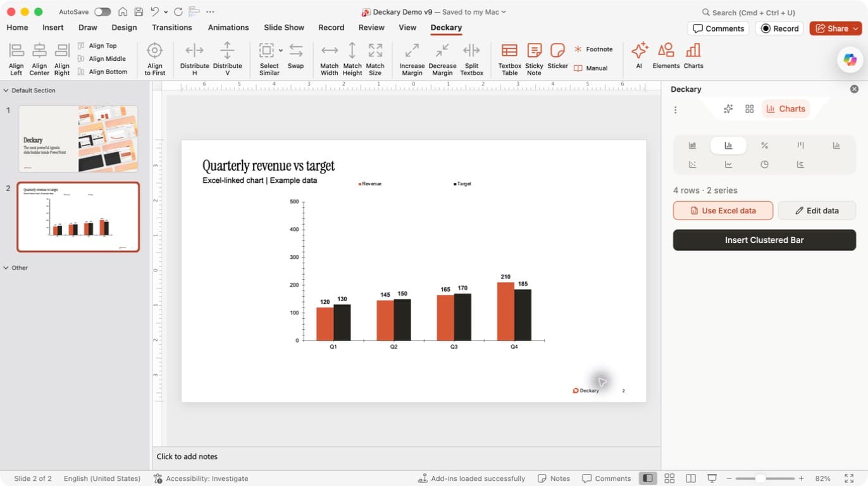This screenshot has height=486, width=868.
Task: Click Use Excel data button
Action: point(723,211)
